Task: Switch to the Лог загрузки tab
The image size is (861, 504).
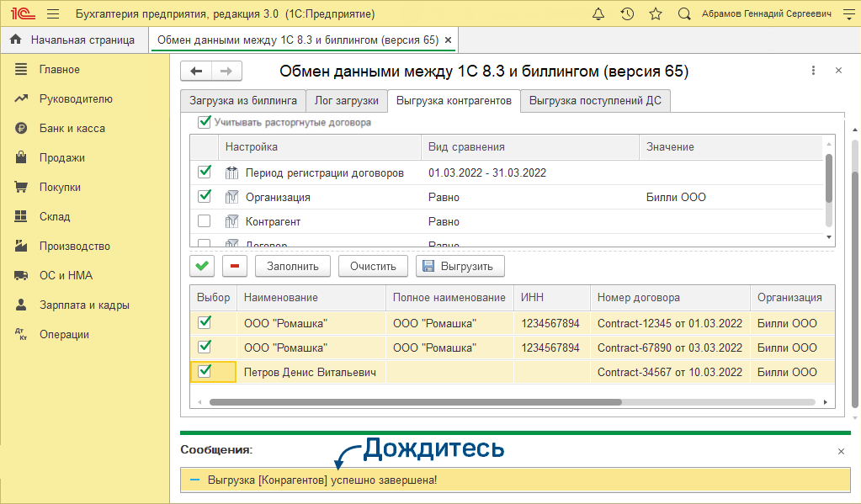Action: (346, 101)
